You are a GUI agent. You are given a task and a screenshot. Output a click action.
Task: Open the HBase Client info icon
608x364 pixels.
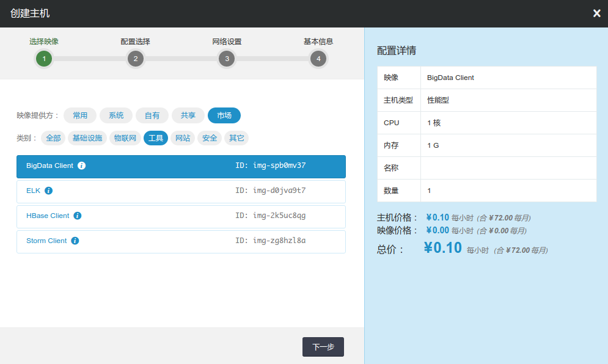[x=78, y=216]
